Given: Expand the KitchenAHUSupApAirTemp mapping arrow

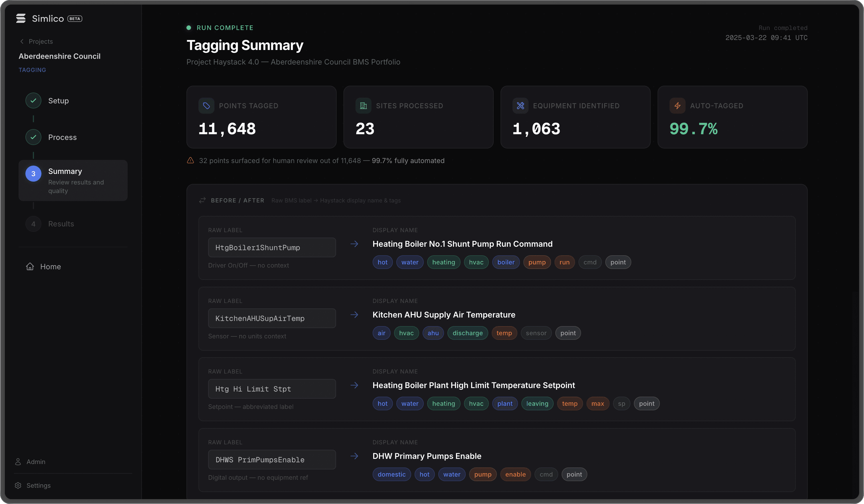Looking at the screenshot, I should pos(355,314).
